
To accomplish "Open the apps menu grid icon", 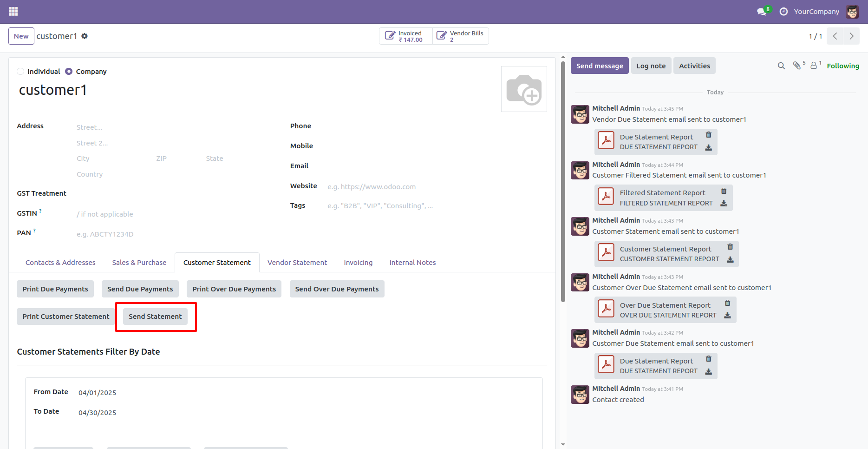I will click(x=13, y=11).
